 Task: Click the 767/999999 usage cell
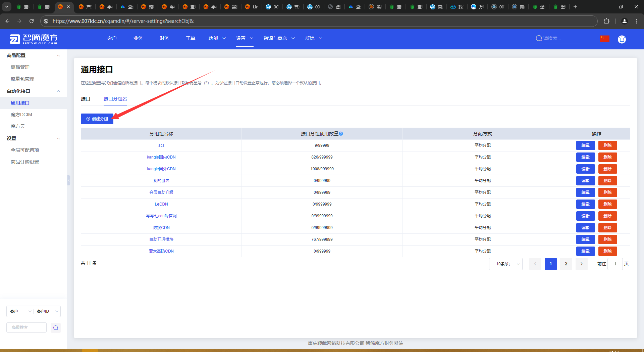(322, 239)
